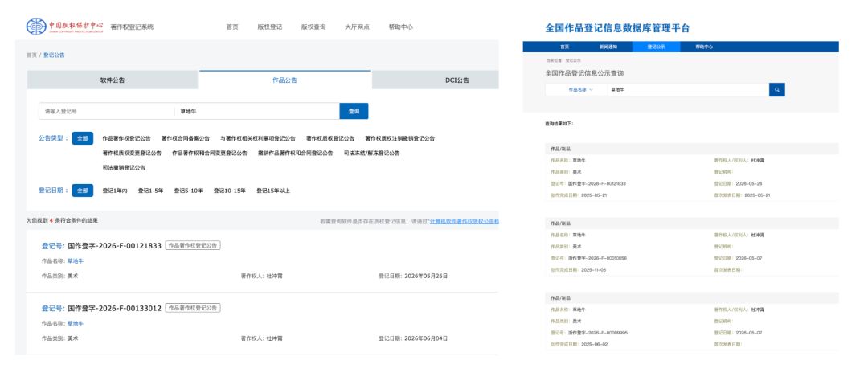
Task: Click 浙作登字-2026-F-00010056 in right results
Action: tap(597, 258)
